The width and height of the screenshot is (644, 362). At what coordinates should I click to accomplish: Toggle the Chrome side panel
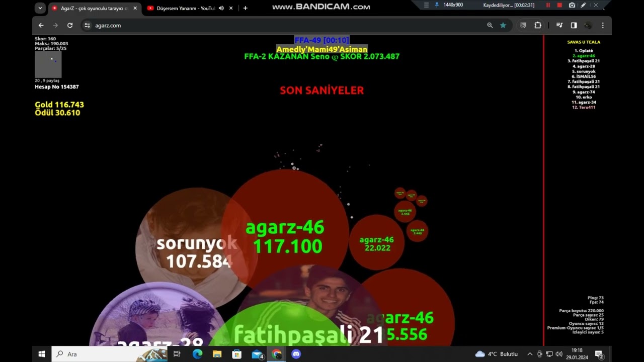pos(574,25)
